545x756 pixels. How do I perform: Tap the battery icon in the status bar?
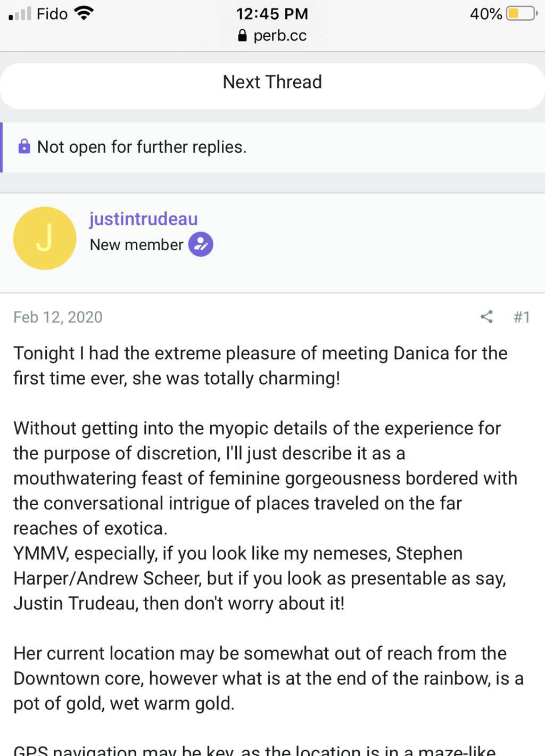pyautogui.click(x=521, y=13)
